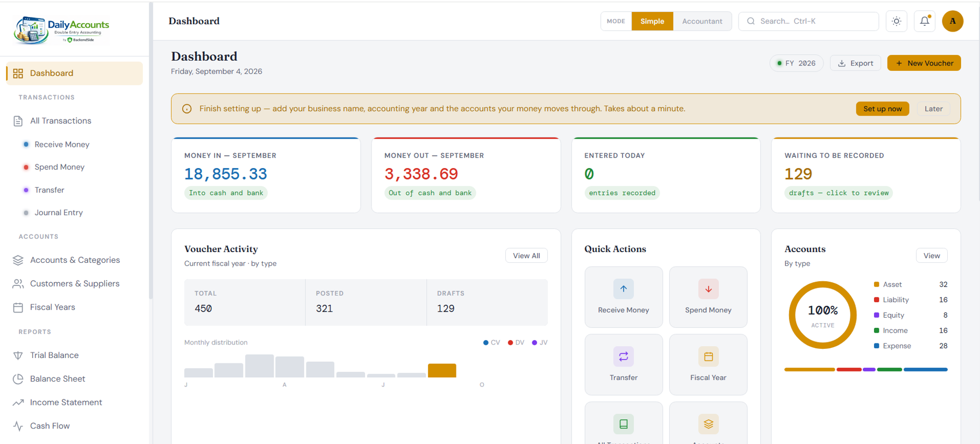
Task: Toggle light/dark theme sun icon
Action: 897,21
